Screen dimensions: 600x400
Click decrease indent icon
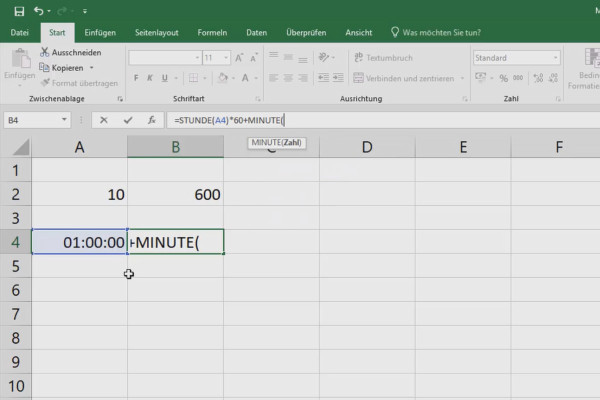pyautogui.click(x=323, y=78)
